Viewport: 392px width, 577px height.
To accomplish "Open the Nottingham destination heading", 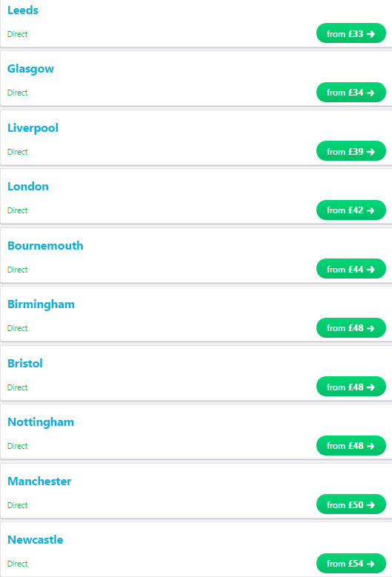I will (x=41, y=422).
